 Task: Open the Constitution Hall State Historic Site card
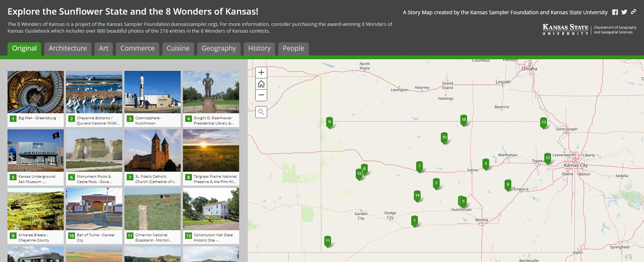coord(211,216)
